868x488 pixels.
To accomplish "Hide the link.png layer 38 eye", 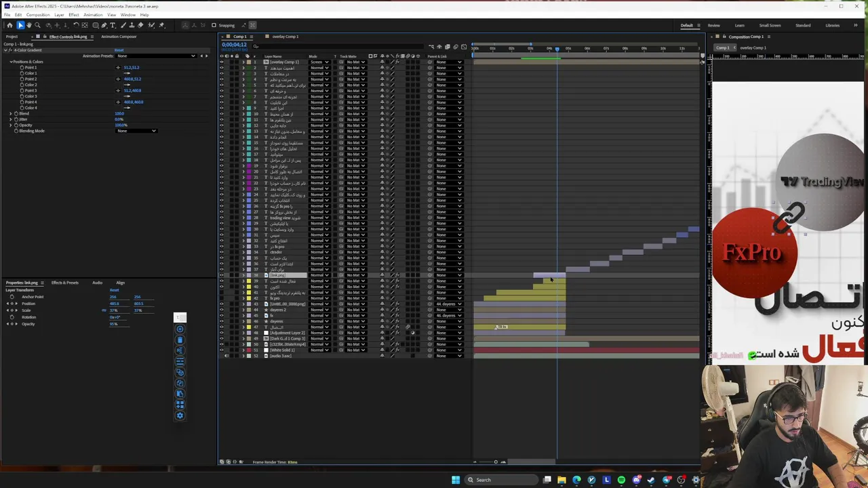I will 221,275.
